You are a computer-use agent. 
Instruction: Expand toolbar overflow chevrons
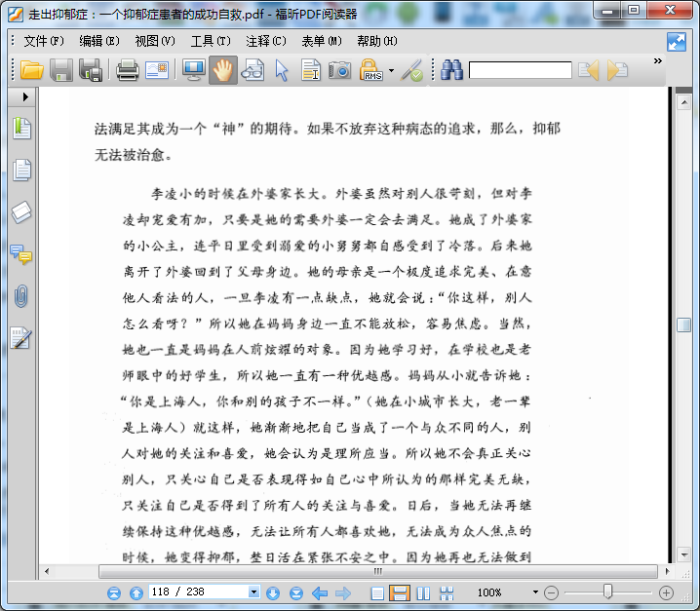(x=657, y=60)
